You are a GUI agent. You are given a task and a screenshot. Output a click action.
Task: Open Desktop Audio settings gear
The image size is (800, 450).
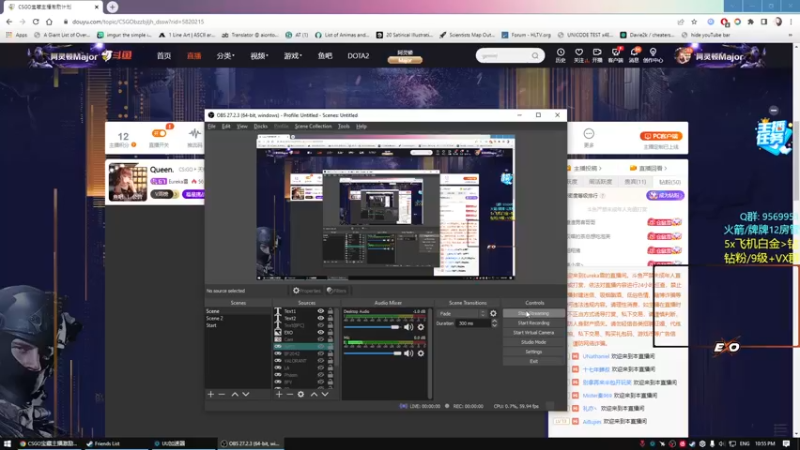click(421, 327)
